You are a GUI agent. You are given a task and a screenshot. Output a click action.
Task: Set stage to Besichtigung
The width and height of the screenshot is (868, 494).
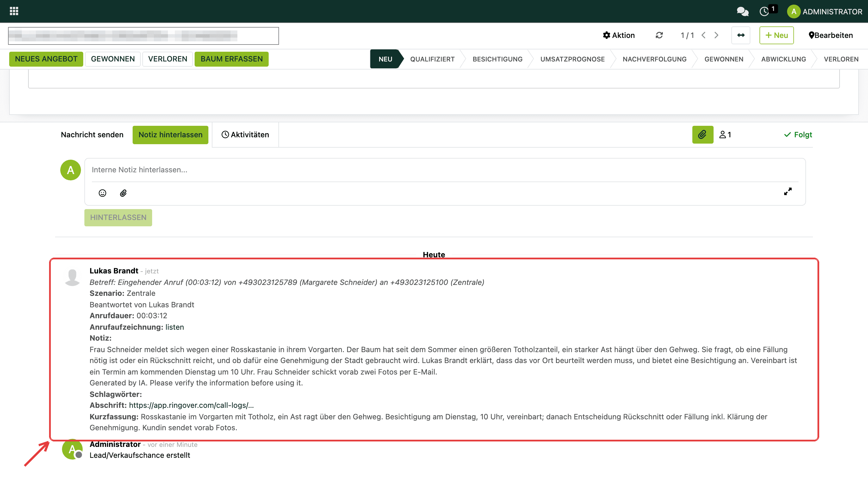497,59
